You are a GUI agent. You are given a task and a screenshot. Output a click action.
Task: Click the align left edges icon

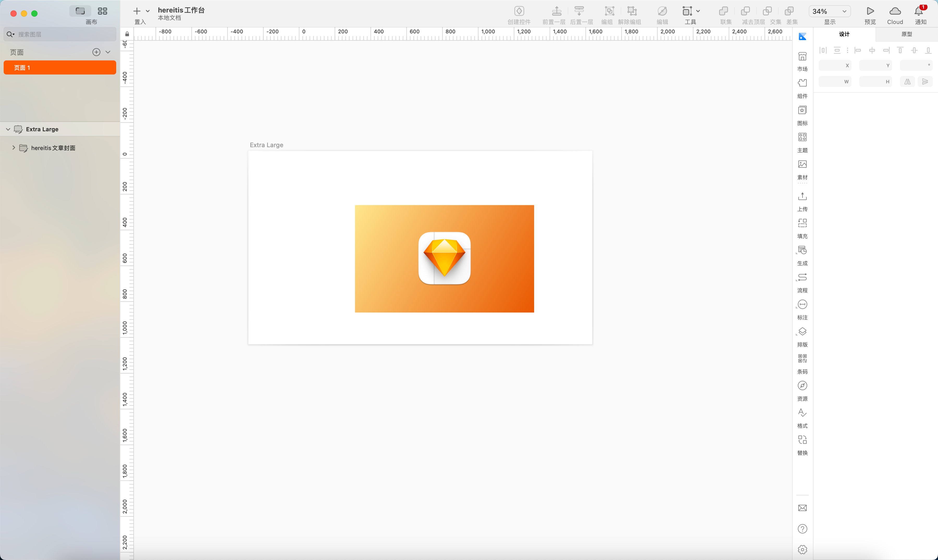[858, 50]
